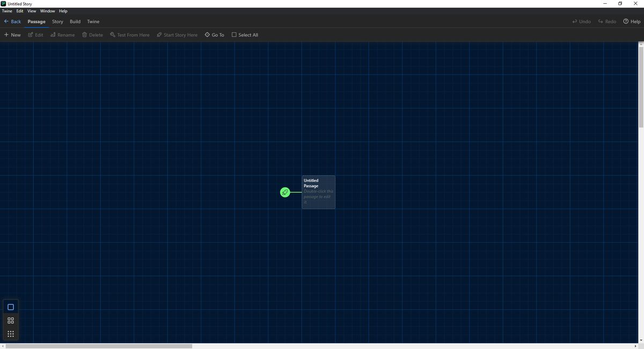Select the largest map zoom level

tap(10, 307)
